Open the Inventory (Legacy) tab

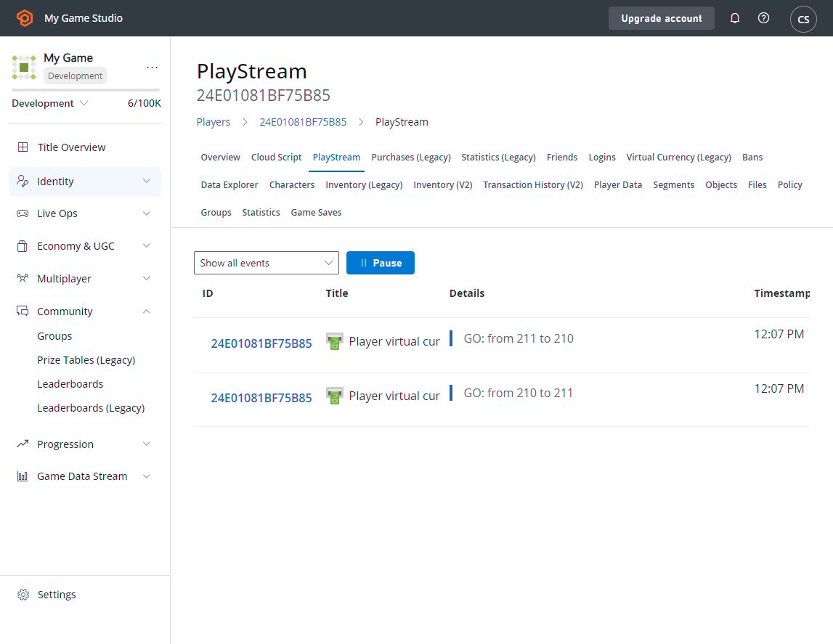click(364, 184)
